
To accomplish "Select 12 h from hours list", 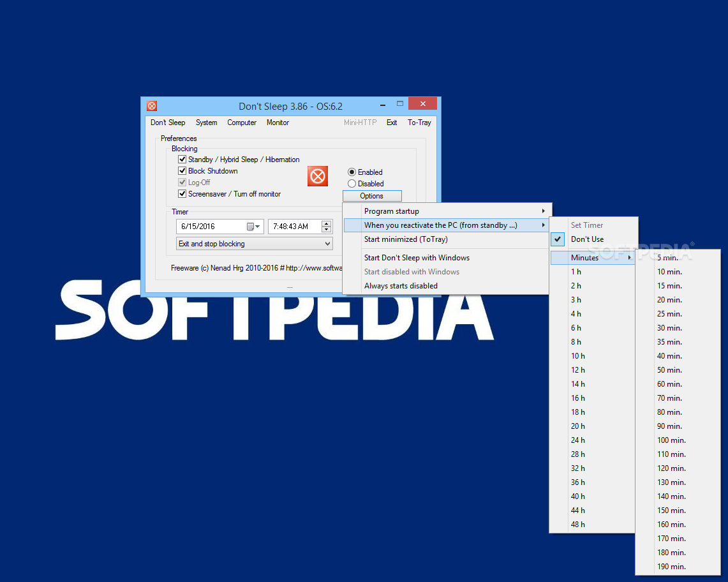I will (x=593, y=370).
